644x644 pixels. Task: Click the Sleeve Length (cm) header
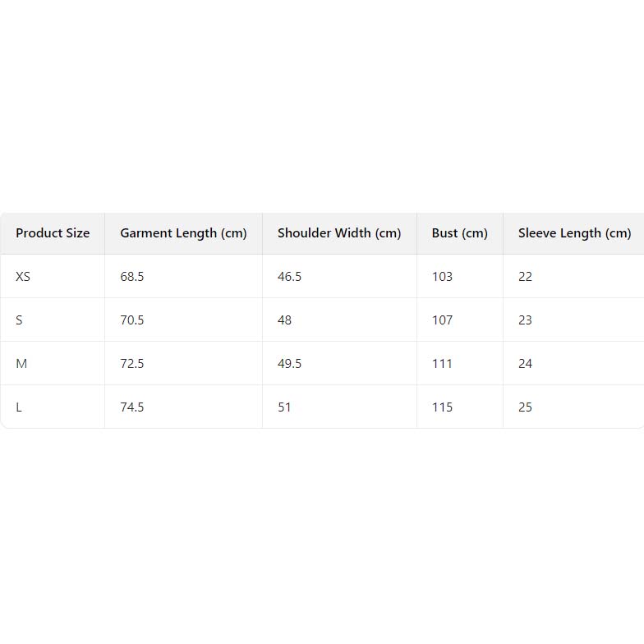tap(574, 233)
